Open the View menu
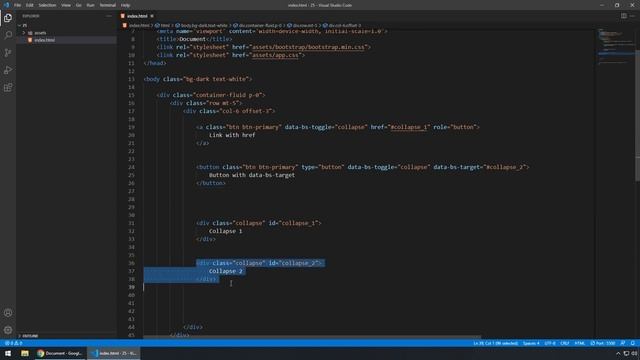 [x=66, y=5]
